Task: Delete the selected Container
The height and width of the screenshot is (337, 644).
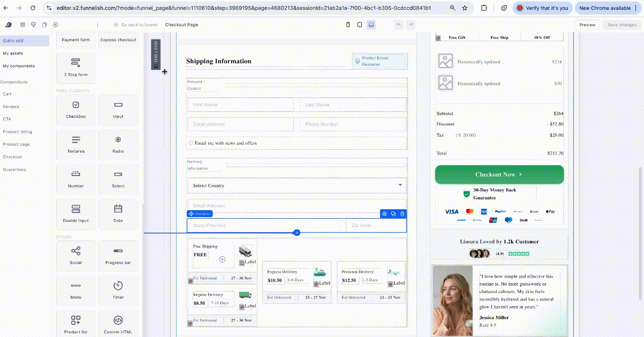Action: [x=402, y=214]
